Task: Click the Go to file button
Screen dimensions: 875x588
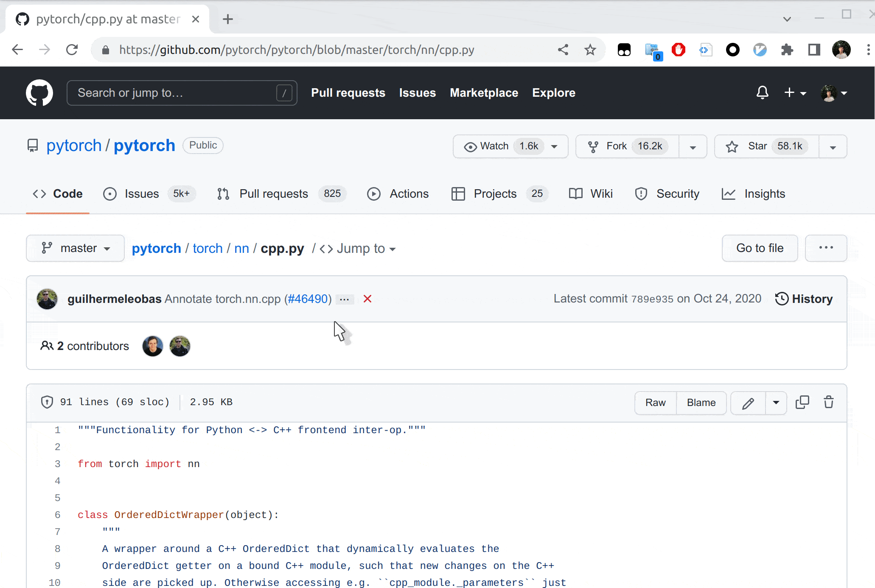Action: [x=760, y=248]
